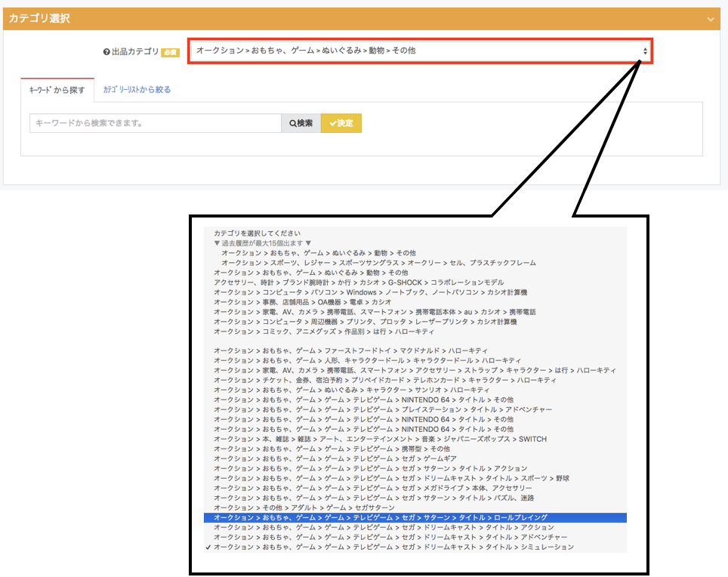This screenshot has width=728, height=577.
Task: Click the up-down arrows on category dropdown
Action: coord(644,51)
